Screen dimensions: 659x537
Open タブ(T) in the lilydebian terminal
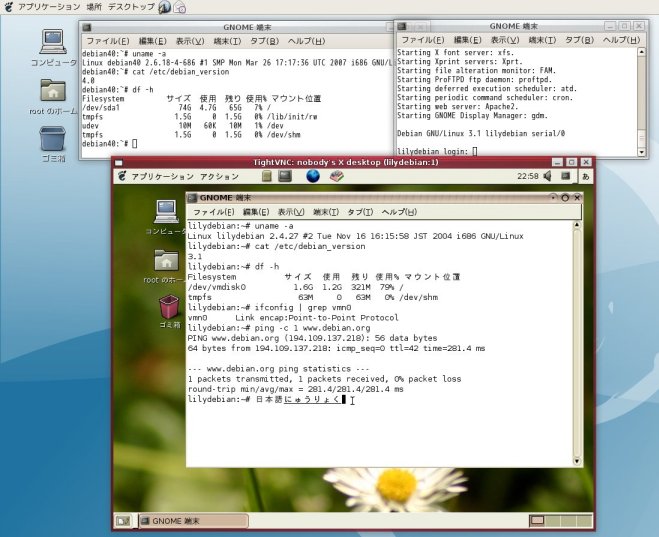[360, 212]
